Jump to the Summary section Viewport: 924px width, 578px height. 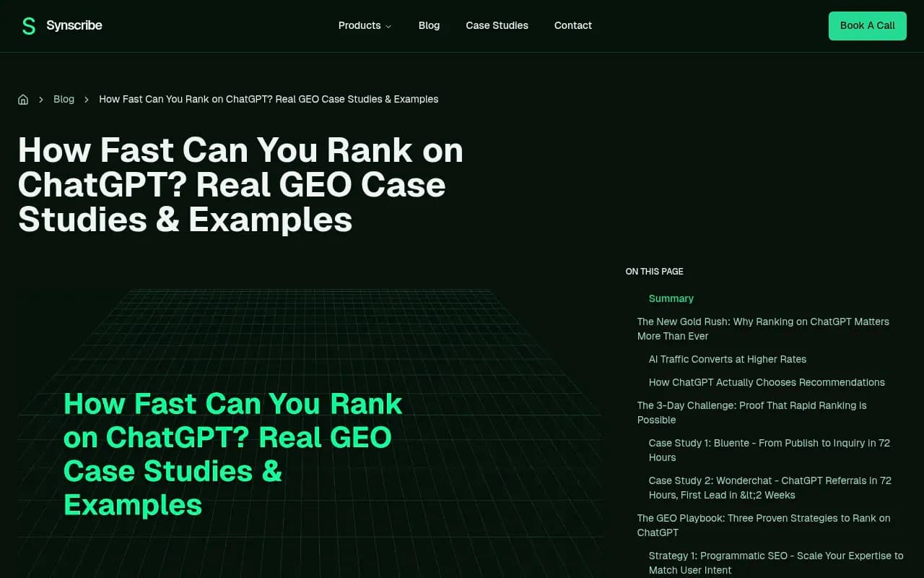click(671, 298)
